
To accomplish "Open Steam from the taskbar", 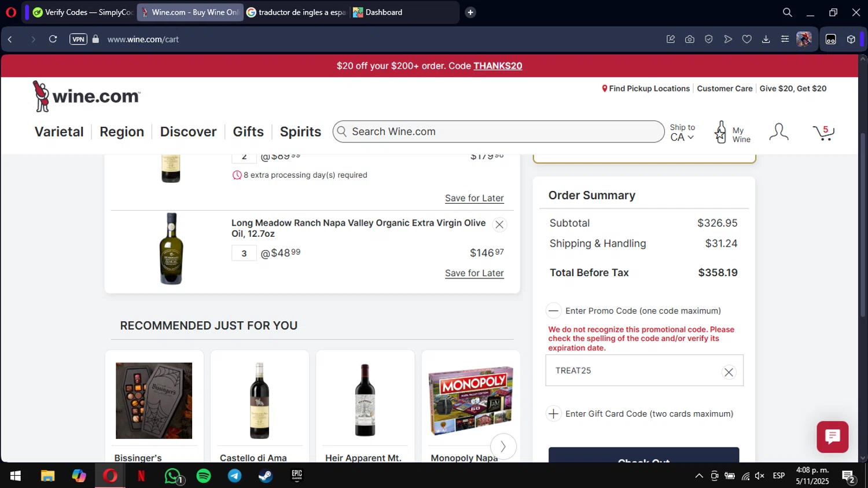I will tap(266, 476).
